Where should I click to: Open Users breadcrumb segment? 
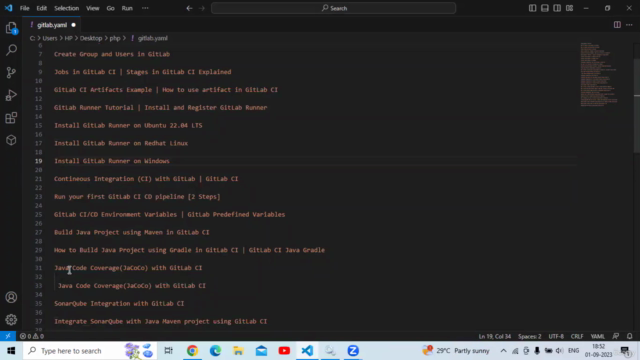(50, 38)
